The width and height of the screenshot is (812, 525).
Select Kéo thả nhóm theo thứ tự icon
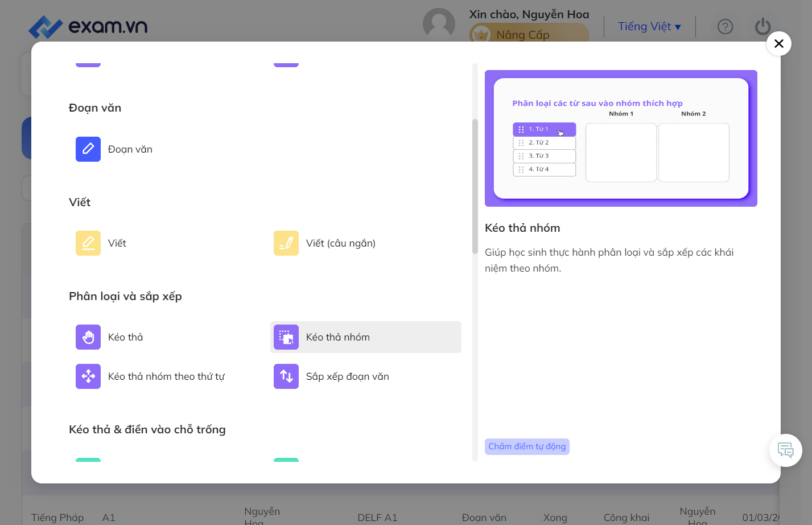(88, 376)
